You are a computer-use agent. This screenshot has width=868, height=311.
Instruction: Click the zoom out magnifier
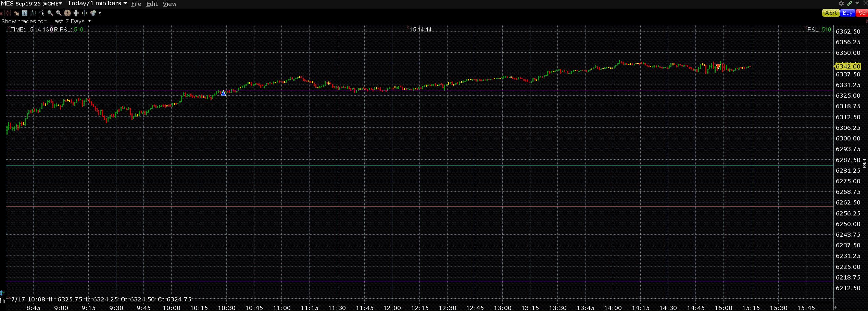coord(59,13)
